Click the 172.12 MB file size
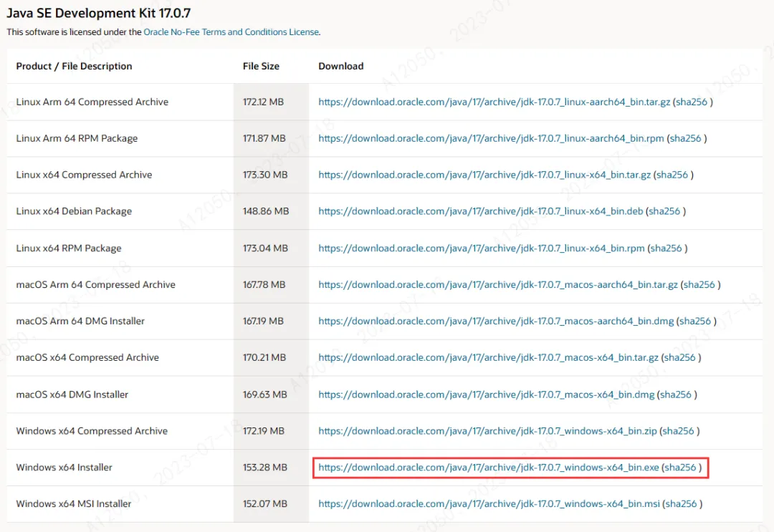The width and height of the screenshot is (774, 532). [x=263, y=102]
